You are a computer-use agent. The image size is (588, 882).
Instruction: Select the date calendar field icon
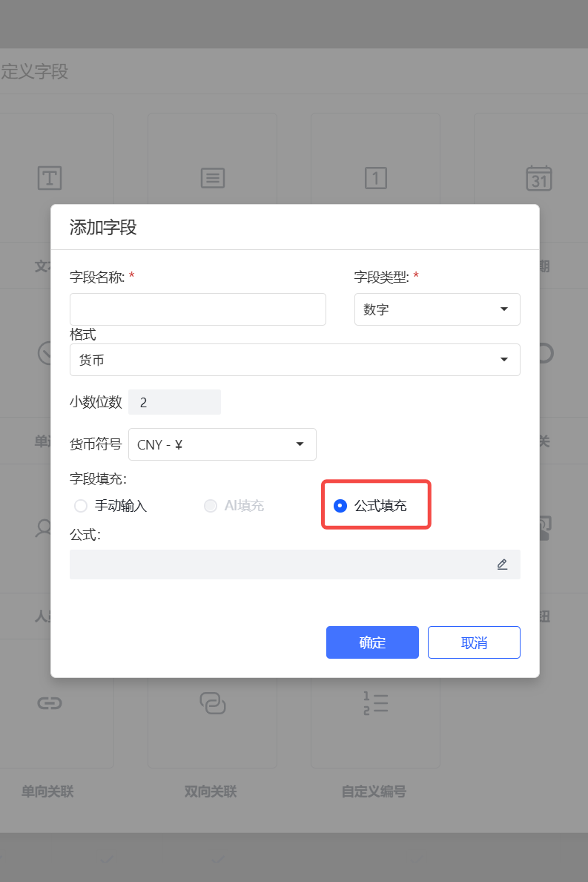pos(538,178)
